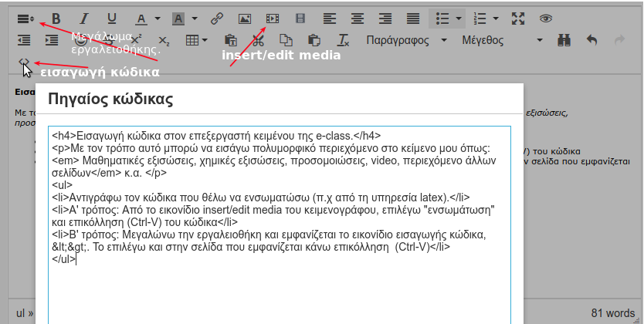644x324 pixels.
Task: Apply the text color A button
Action: point(141,19)
